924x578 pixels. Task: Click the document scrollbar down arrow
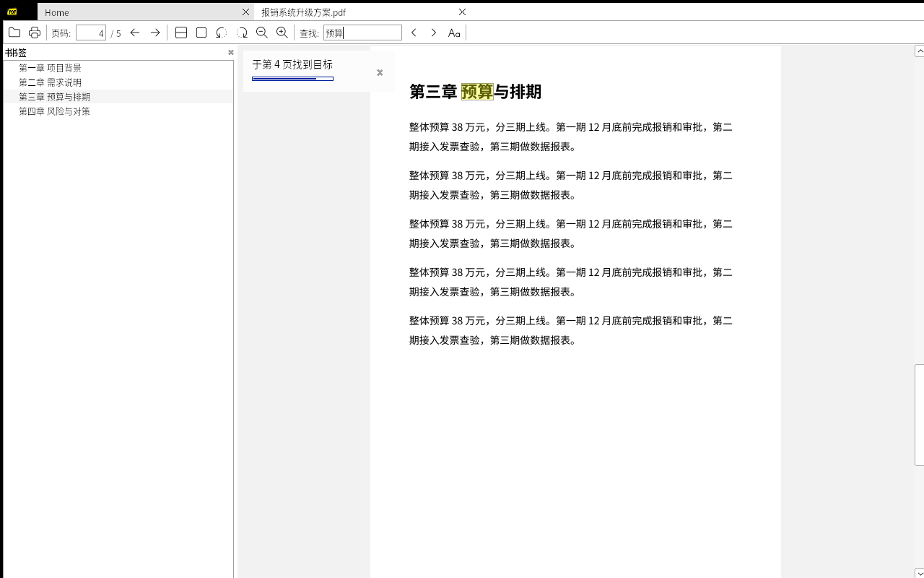[920, 574]
